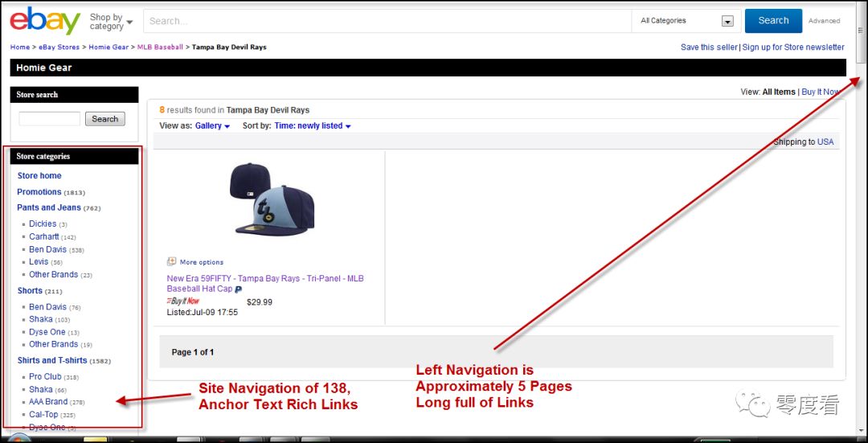Open Pants and Jeans category
868x443 pixels.
click(x=49, y=207)
